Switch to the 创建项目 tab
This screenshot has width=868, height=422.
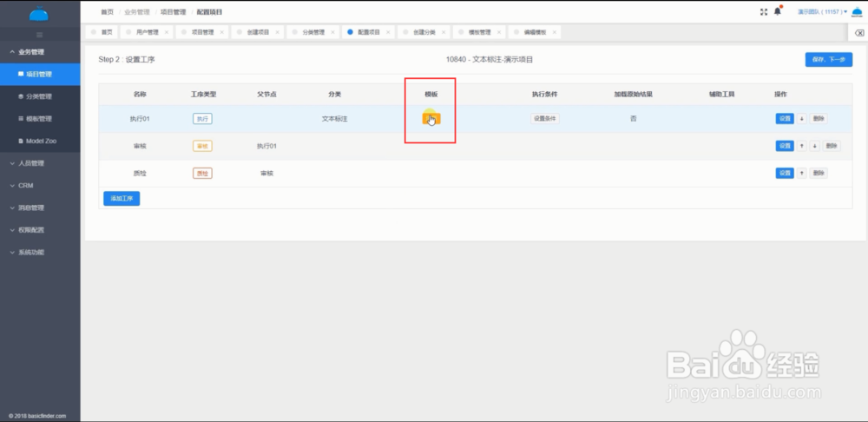pyautogui.click(x=258, y=32)
